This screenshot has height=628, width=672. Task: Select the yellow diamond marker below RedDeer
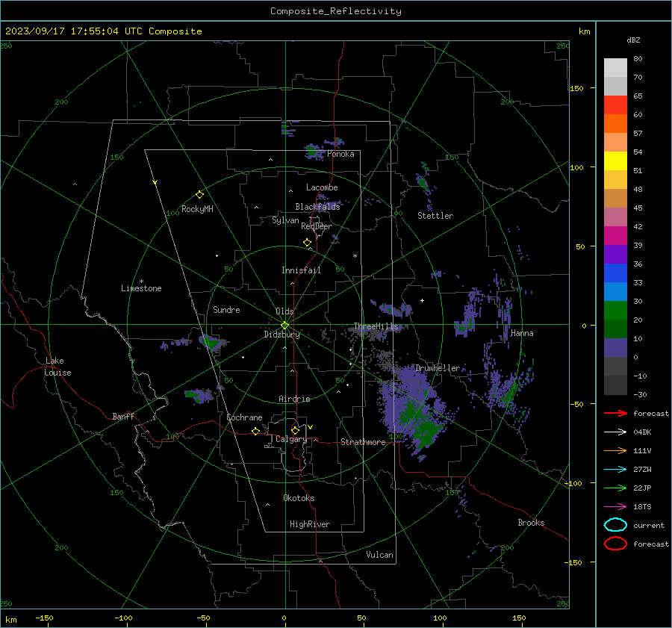pos(307,243)
